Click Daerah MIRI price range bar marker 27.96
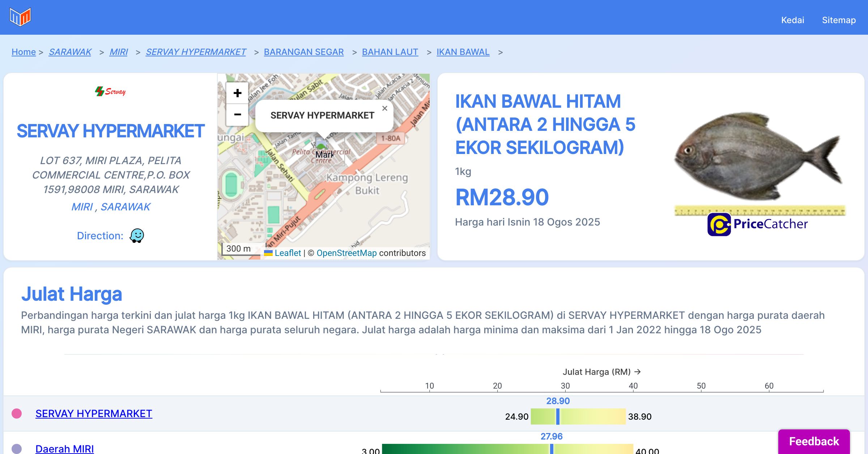The height and width of the screenshot is (454, 868). point(552,449)
